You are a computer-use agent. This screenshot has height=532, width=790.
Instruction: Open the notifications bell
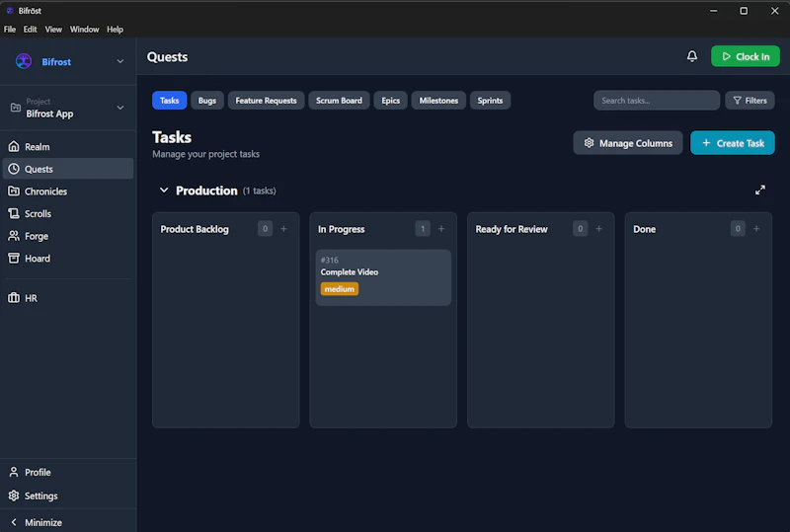(x=692, y=56)
